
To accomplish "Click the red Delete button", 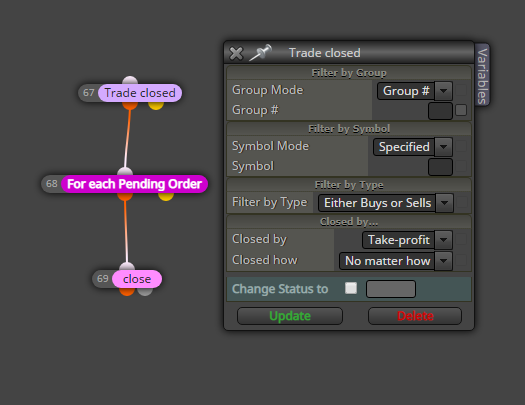I will pyautogui.click(x=415, y=316).
